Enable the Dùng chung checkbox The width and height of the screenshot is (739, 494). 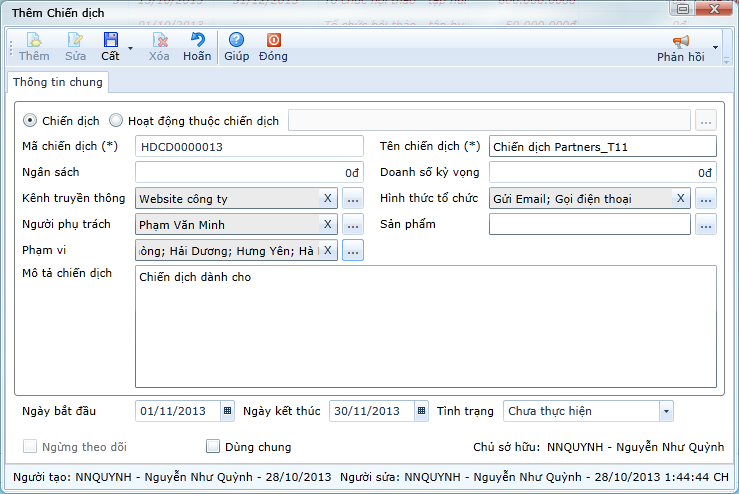(x=212, y=447)
